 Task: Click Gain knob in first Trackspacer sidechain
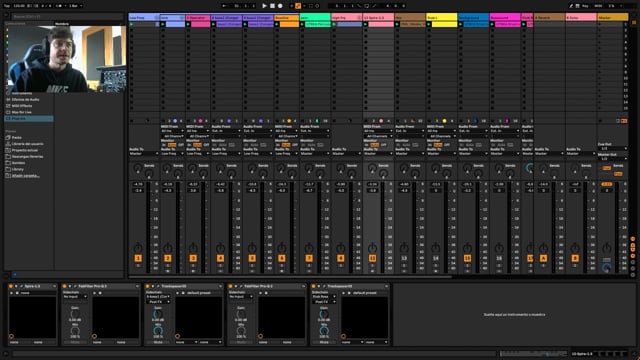(x=158, y=314)
